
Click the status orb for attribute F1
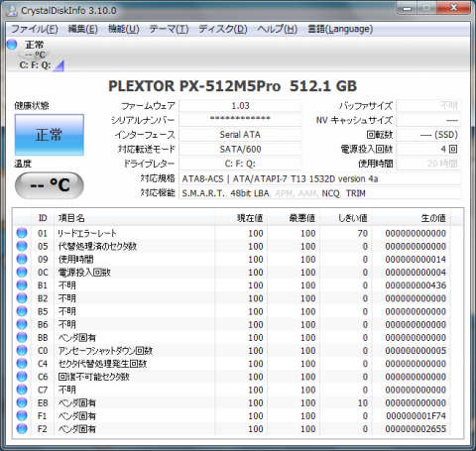[22, 415]
